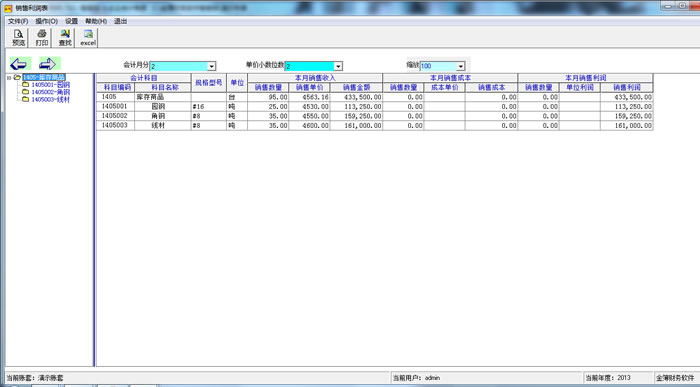Click the 会计月份 value field
Viewport: 700px width, 387px height.
(179, 66)
